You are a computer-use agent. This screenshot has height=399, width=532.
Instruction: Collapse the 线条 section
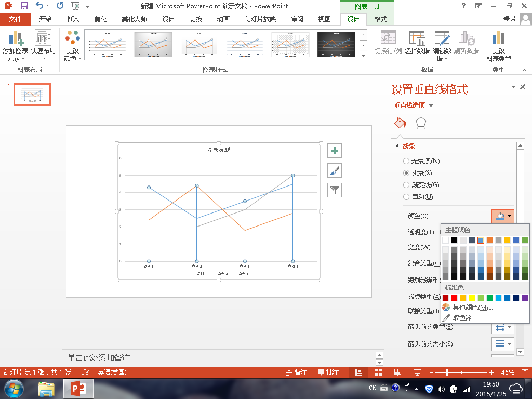(x=397, y=146)
